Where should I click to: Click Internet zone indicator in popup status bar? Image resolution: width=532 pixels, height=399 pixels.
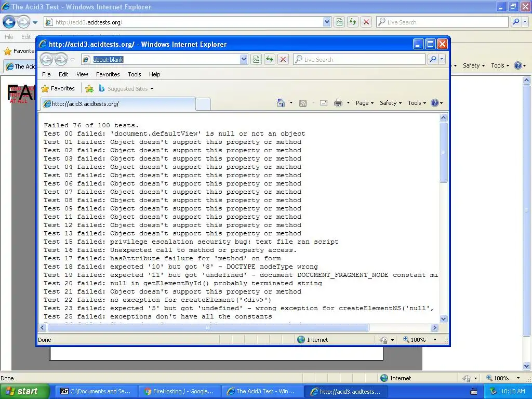point(312,340)
